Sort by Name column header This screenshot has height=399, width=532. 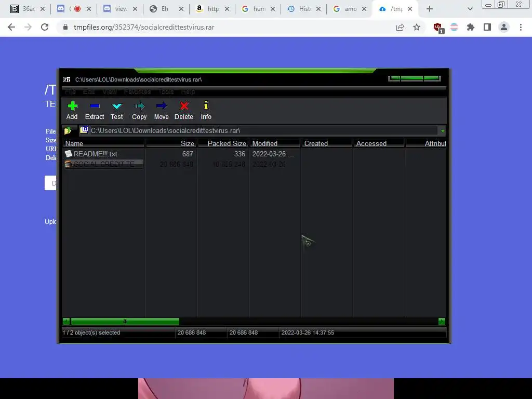[103, 143]
